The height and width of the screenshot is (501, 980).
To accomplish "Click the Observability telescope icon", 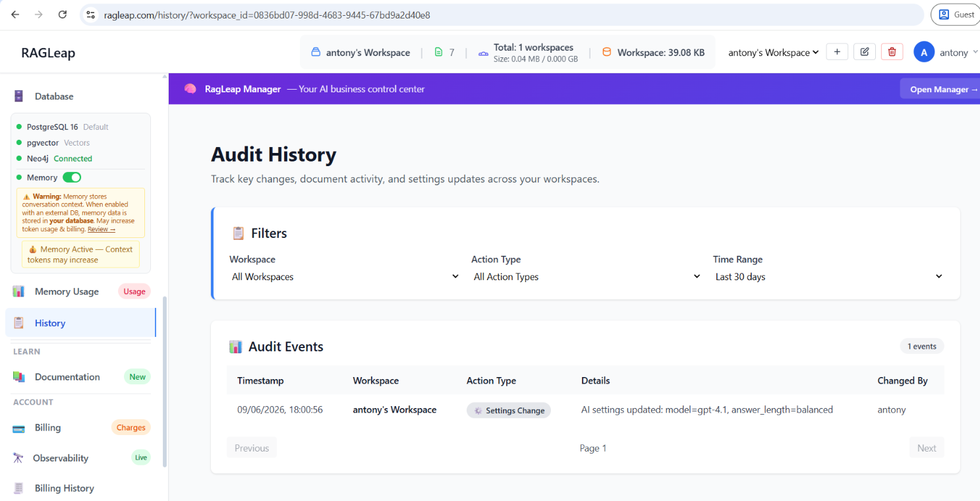I will [x=18, y=457].
